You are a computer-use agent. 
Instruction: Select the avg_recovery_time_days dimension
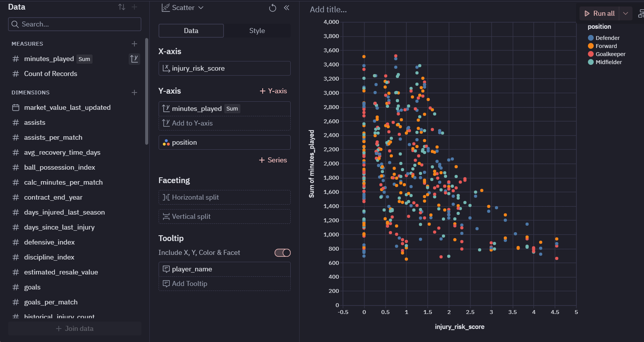coord(62,152)
